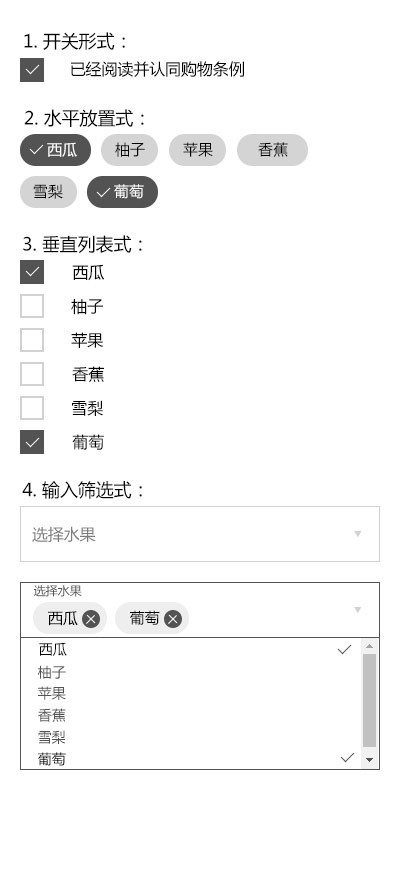Tick the 雪梨 checkbox in vertical list
Screen dimensions: 400x882
[32, 408]
